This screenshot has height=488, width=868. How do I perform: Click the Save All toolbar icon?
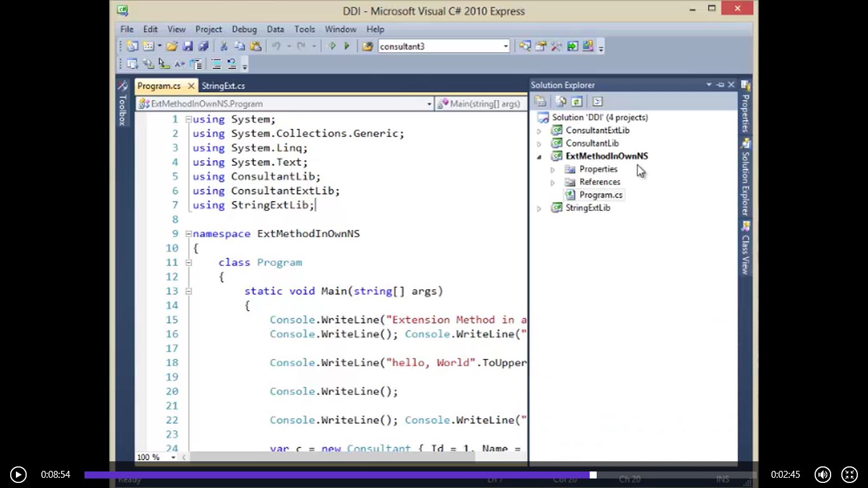(x=203, y=46)
